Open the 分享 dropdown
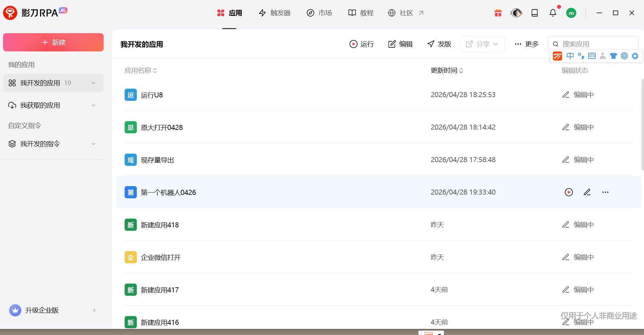644x335 pixels. [482, 44]
